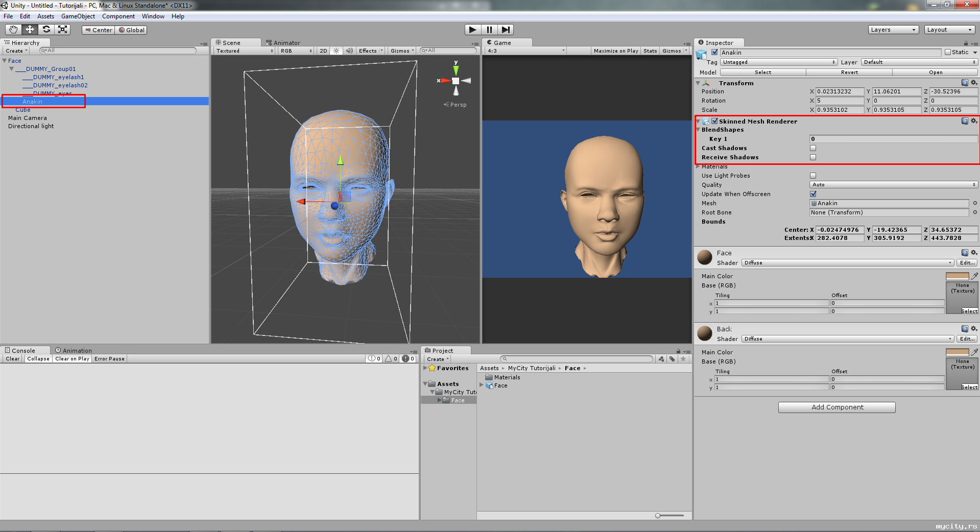Select the Hand tool in toolbar
The width and height of the screenshot is (980, 532).
click(13, 30)
